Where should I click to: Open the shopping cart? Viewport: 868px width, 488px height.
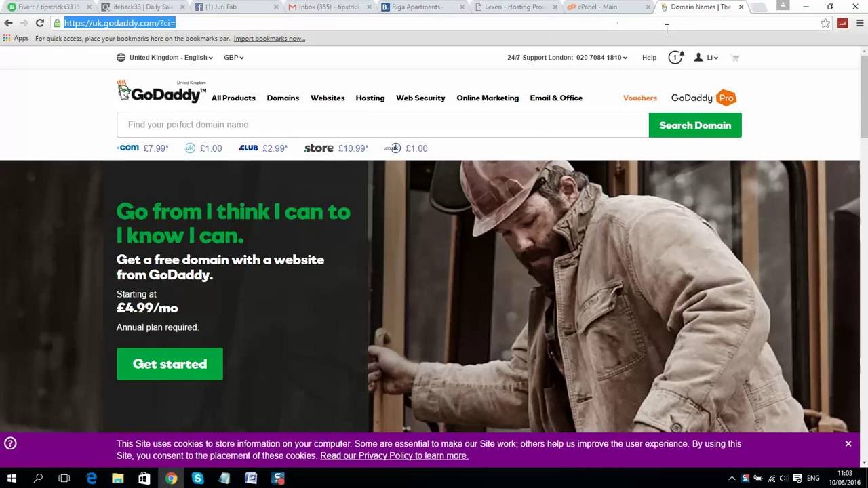pyautogui.click(x=735, y=58)
